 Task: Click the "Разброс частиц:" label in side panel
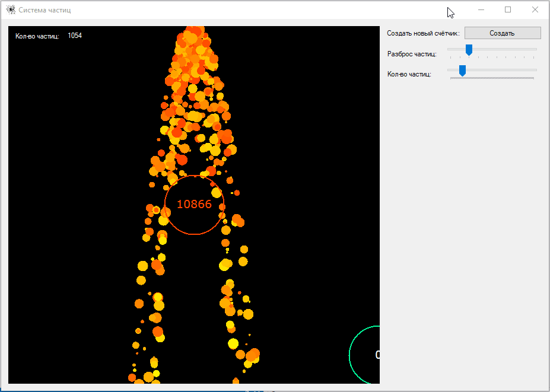coord(412,54)
